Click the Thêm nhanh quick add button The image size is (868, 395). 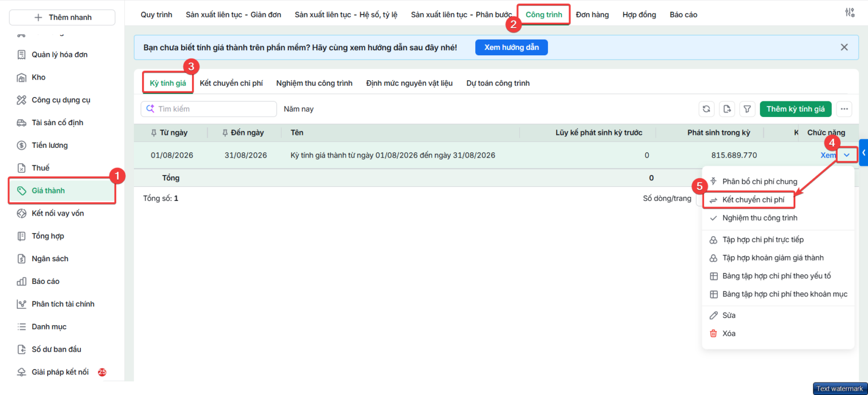tap(62, 17)
